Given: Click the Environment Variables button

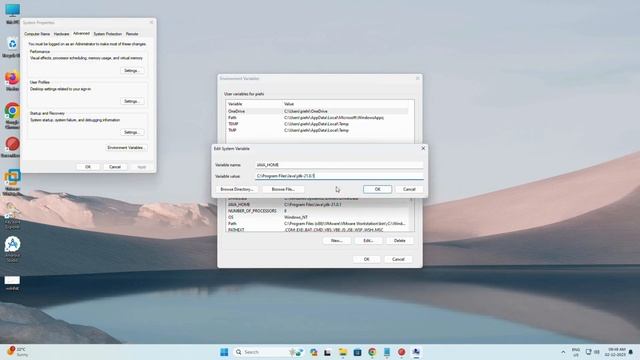Looking at the screenshot, I should pyautogui.click(x=125, y=148).
